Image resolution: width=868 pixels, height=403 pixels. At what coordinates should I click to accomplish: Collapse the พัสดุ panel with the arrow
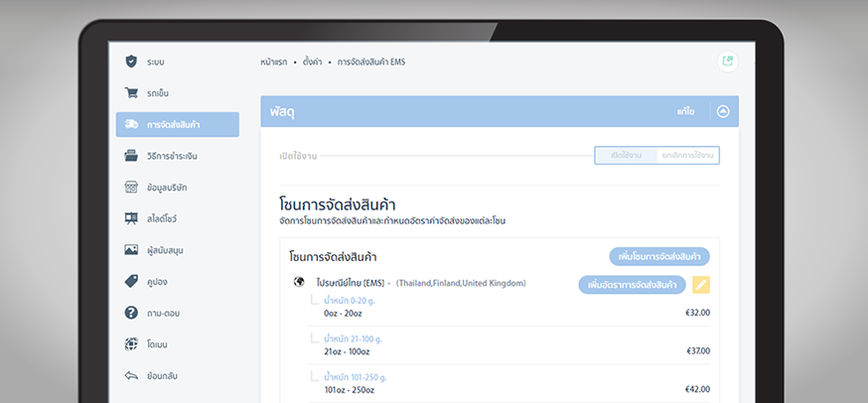pyautogui.click(x=724, y=112)
